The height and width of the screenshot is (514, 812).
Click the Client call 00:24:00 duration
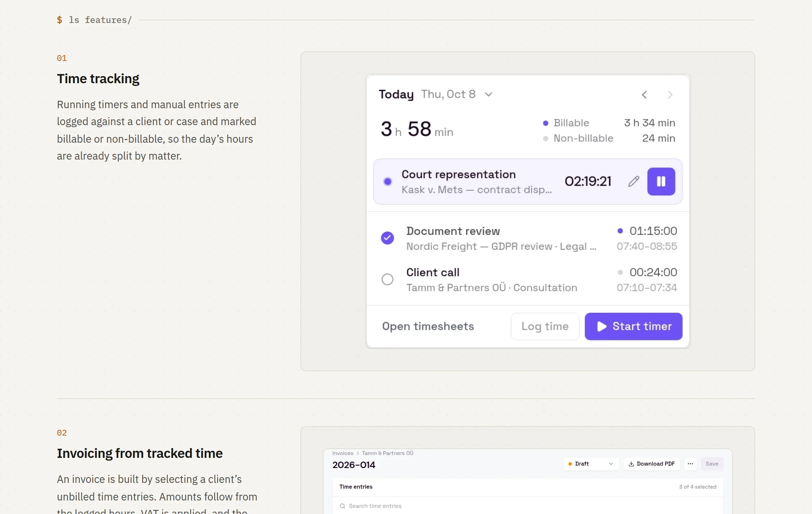coord(653,272)
